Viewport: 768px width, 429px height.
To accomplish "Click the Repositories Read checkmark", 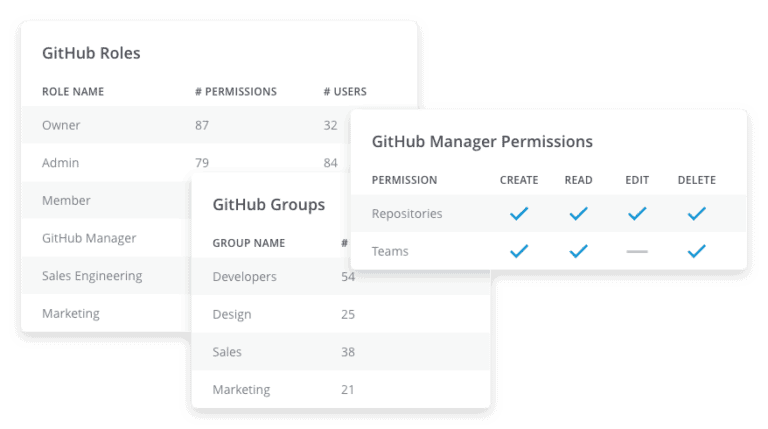I will 578,214.
